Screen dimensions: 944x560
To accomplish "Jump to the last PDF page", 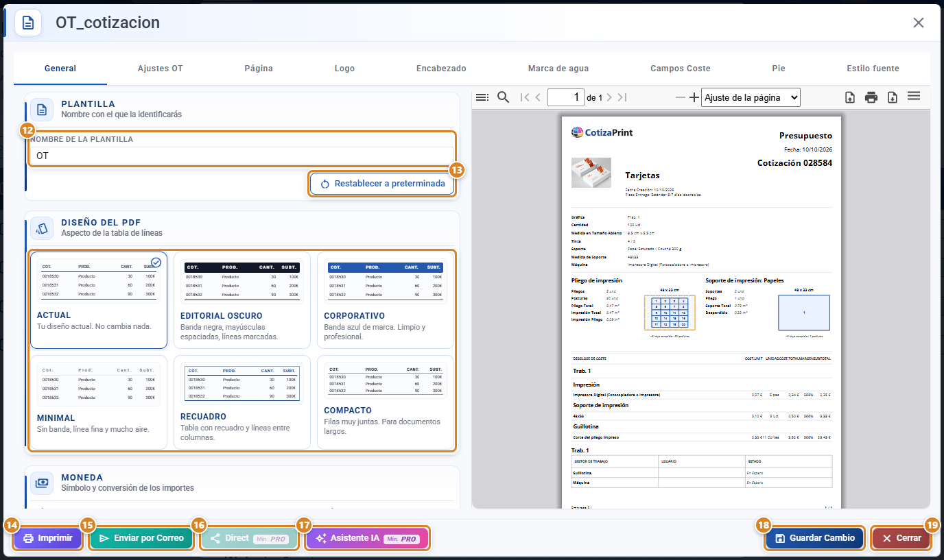I will coord(622,97).
